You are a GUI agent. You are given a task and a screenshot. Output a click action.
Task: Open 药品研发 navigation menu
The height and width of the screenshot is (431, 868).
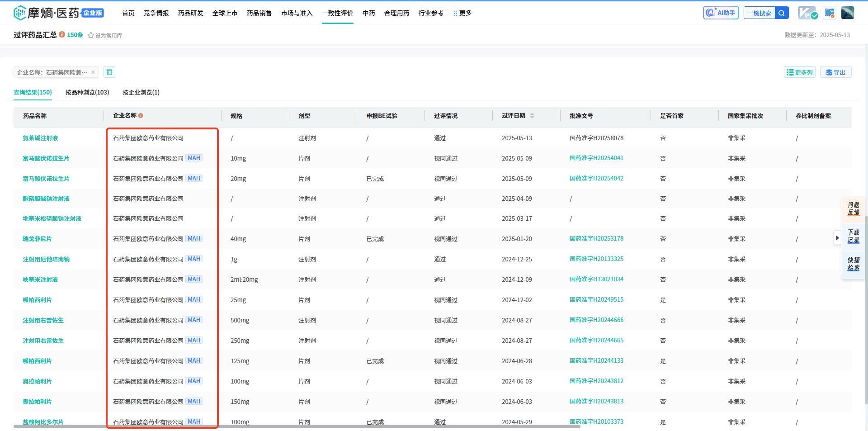(191, 13)
